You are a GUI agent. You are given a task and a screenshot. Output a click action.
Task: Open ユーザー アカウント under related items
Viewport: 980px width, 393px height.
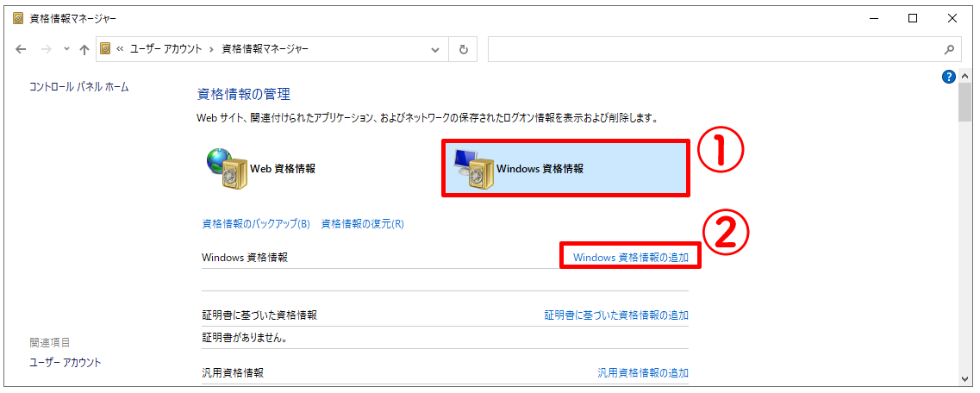(66, 362)
